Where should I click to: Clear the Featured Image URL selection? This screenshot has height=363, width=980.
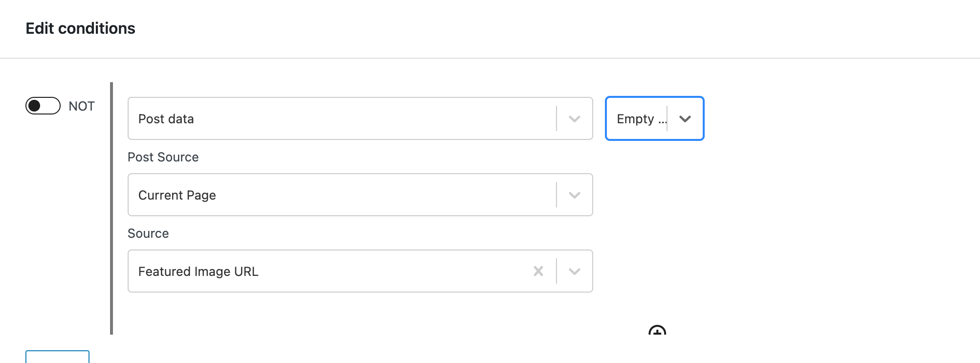[x=538, y=271]
